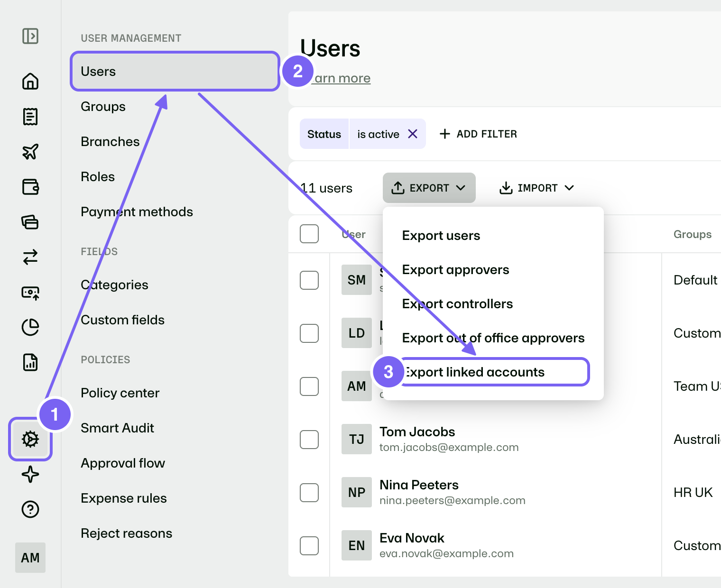Open the transfer arrows icon
Screen dimensions: 721x588
30,257
